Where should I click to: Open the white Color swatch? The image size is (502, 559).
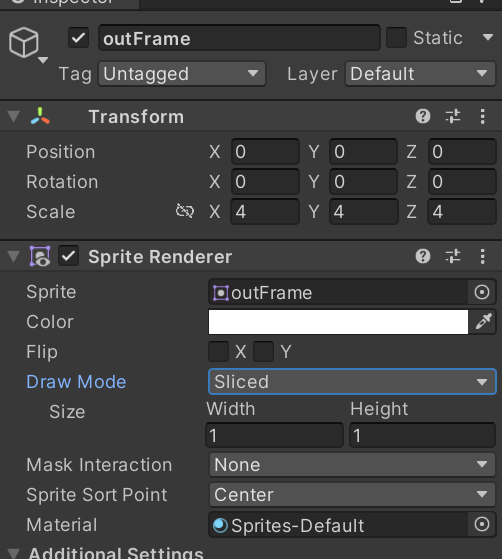click(338, 322)
